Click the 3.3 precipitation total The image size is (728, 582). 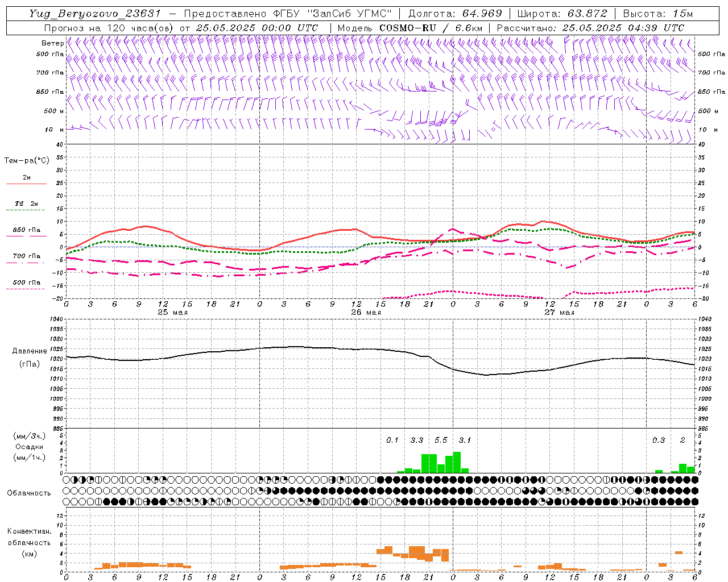click(x=417, y=440)
